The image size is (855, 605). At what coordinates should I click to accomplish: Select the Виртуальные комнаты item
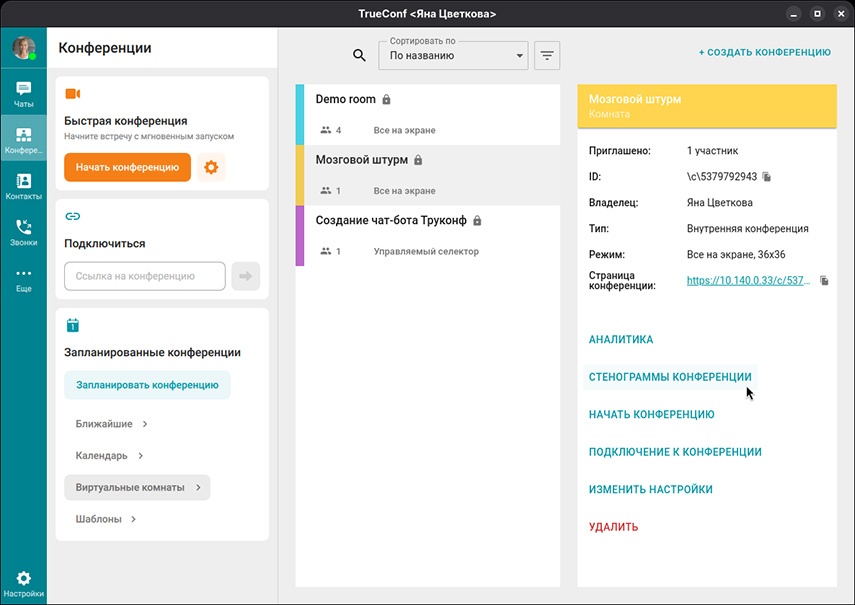coord(137,487)
